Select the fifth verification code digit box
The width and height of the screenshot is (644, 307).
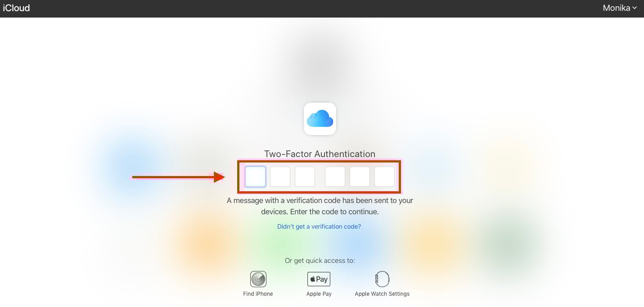pyautogui.click(x=360, y=176)
